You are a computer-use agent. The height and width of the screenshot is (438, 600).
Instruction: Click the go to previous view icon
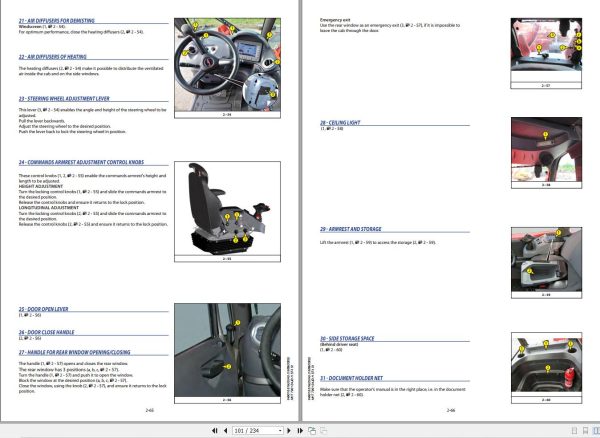click(312, 431)
